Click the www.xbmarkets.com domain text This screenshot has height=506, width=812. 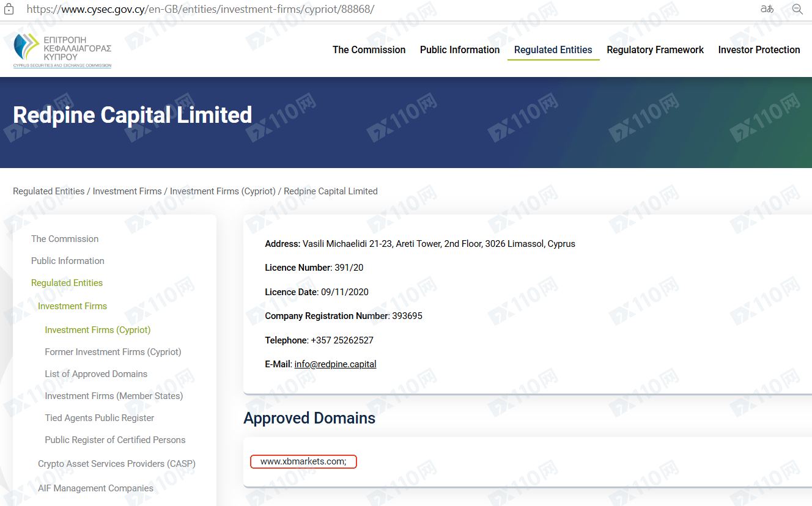[x=303, y=461]
